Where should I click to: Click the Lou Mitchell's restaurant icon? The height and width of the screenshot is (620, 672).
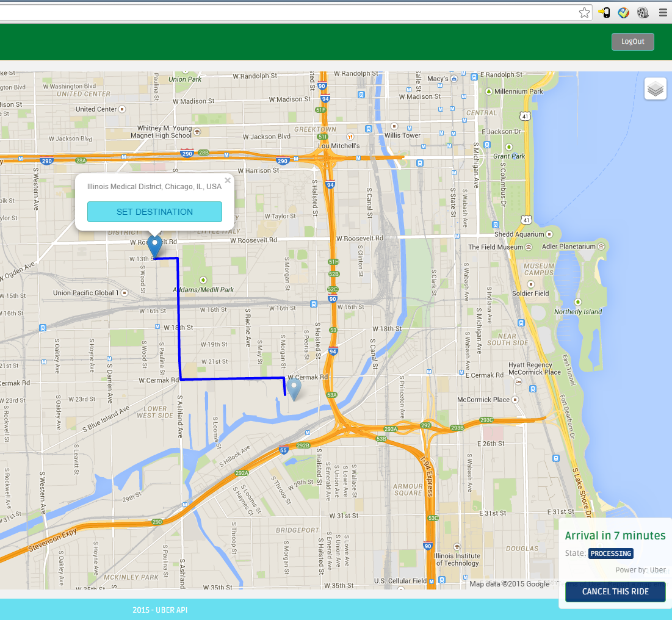pyautogui.click(x=350, y=137)
